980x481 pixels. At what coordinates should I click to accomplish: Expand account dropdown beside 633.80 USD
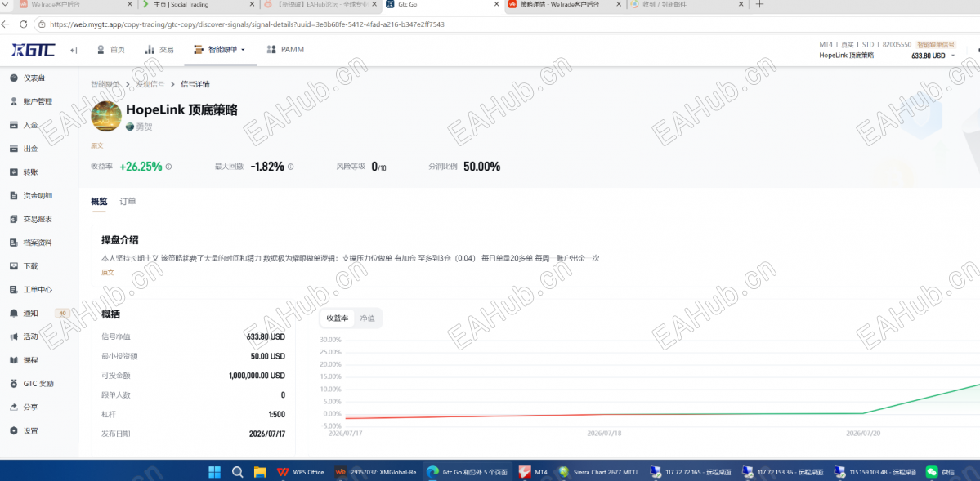(x=954, y=56)
